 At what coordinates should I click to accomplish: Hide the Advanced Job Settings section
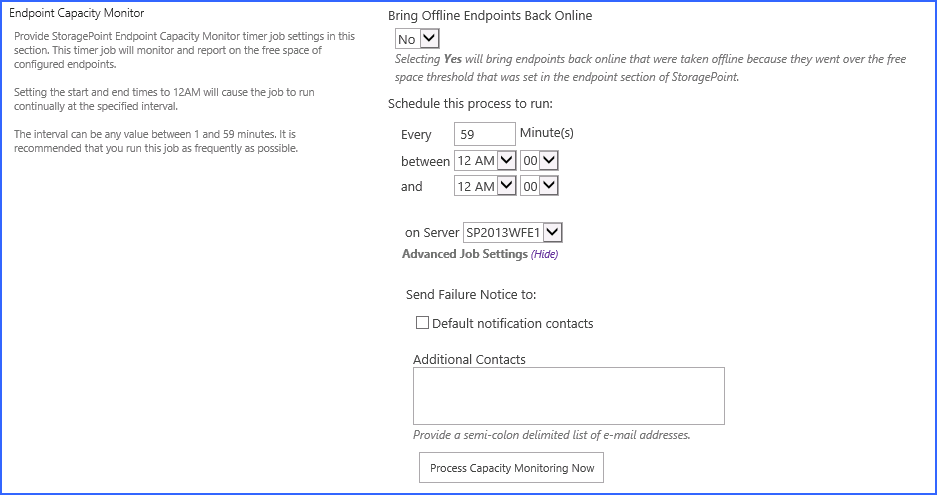[544, 254]
